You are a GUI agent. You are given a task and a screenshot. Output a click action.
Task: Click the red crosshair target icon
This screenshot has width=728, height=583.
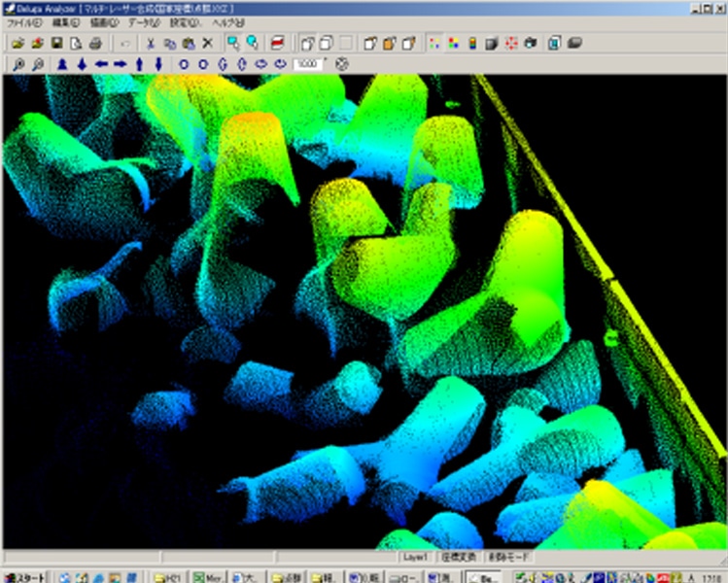point(511,44)
